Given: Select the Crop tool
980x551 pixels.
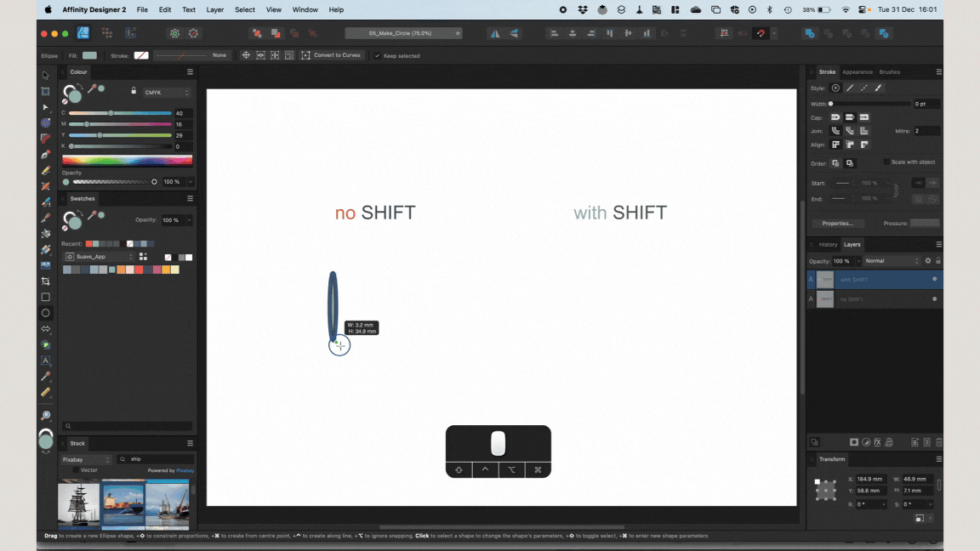Looking at the screenshot, I should [46, 281].
